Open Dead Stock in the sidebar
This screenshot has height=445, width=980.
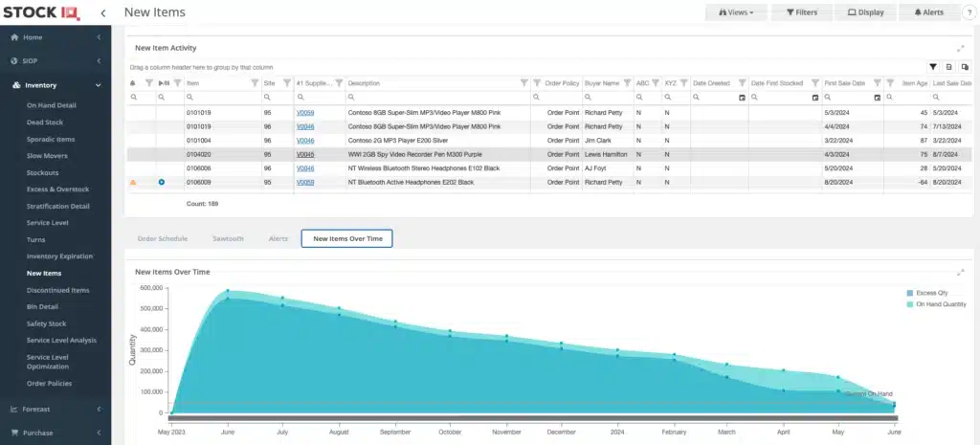tap(45, 122)
